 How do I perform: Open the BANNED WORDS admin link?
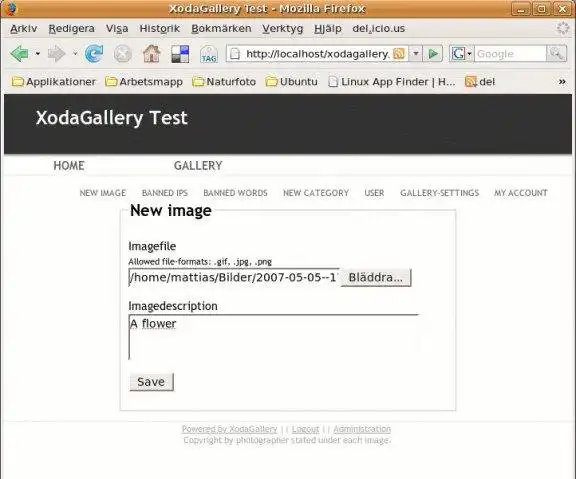(235, 193)
